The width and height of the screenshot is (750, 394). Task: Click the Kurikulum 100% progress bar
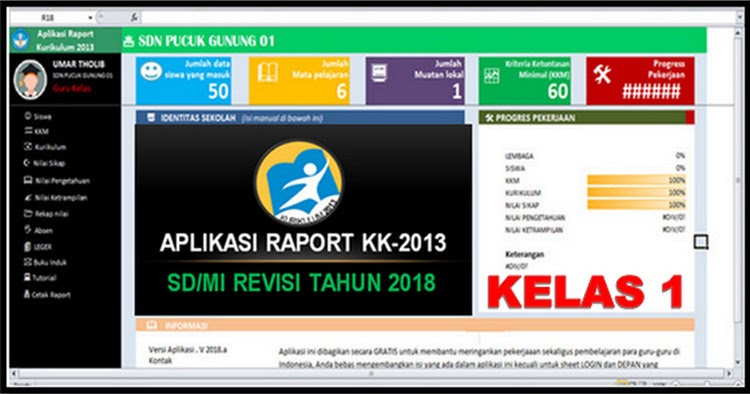click(x=636, y=192)
